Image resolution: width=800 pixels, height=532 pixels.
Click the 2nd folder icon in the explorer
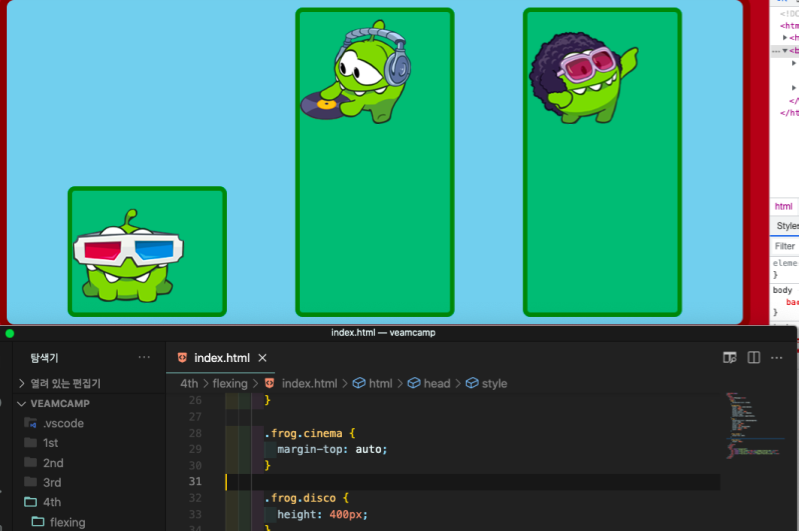click(31, 462)
